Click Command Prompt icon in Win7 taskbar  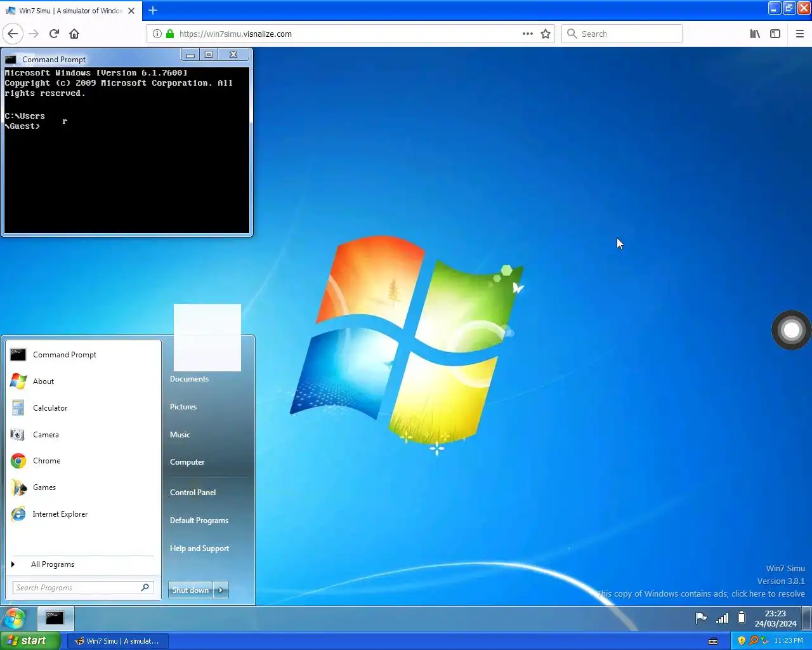55,618
